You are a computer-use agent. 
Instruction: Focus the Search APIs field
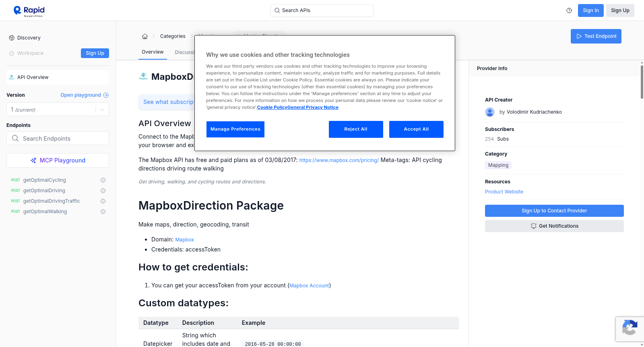[x=322, y=10]
